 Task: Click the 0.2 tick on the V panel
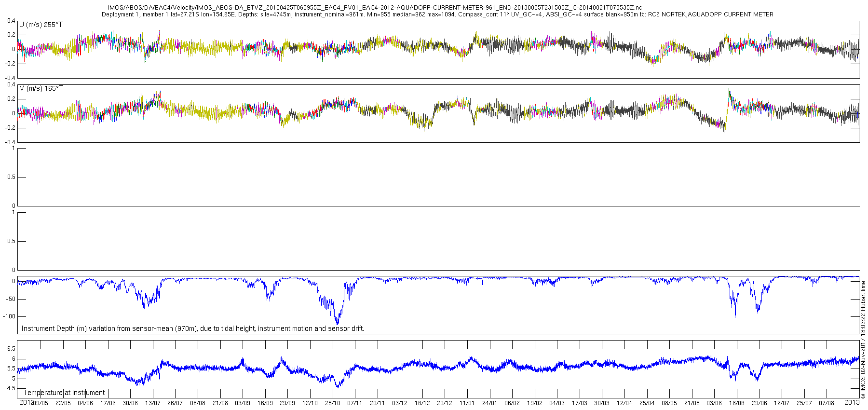tap(11, 99)
